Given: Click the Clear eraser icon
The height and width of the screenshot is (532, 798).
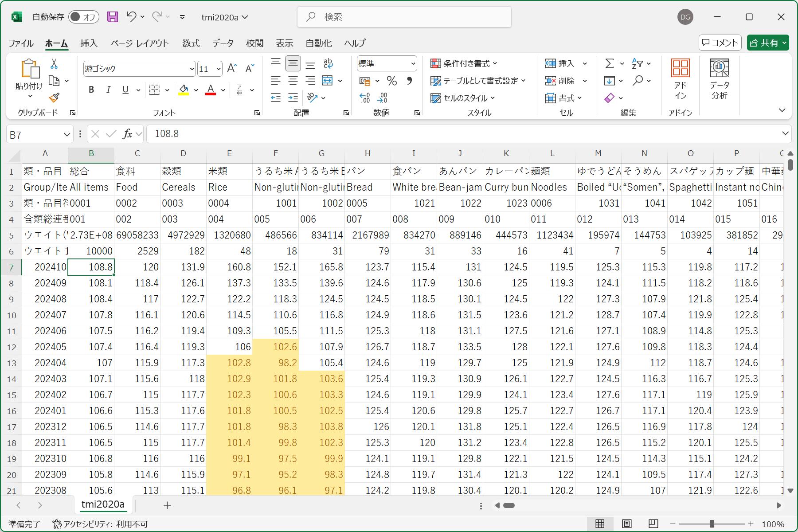Looking at the screenshot, I should [x=610, y=98].
